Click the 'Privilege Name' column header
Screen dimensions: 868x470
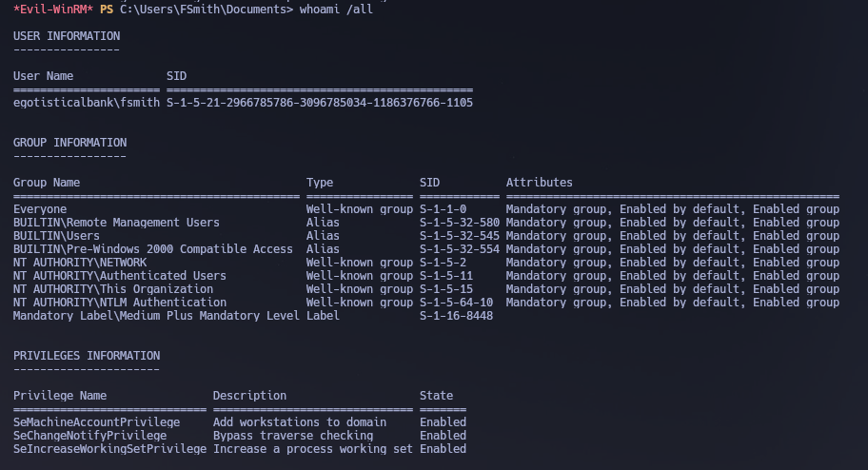tap(60, 395)
